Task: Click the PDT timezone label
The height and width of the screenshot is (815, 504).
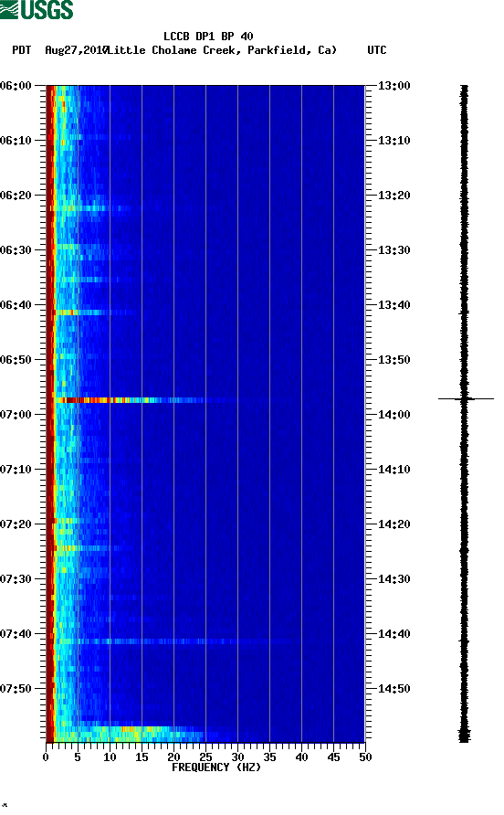Action: pyautogui.click(x=21, y=50)
